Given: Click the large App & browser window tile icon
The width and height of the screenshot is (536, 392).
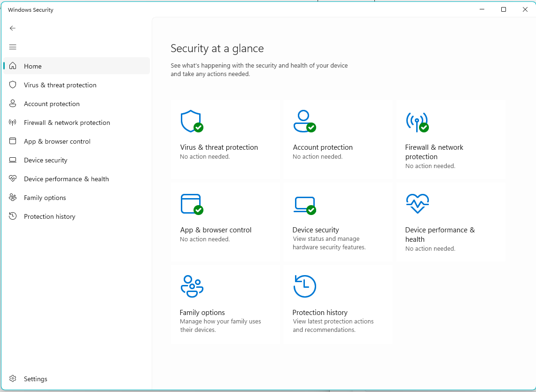Looking at the screenshot, I should 192,204.
